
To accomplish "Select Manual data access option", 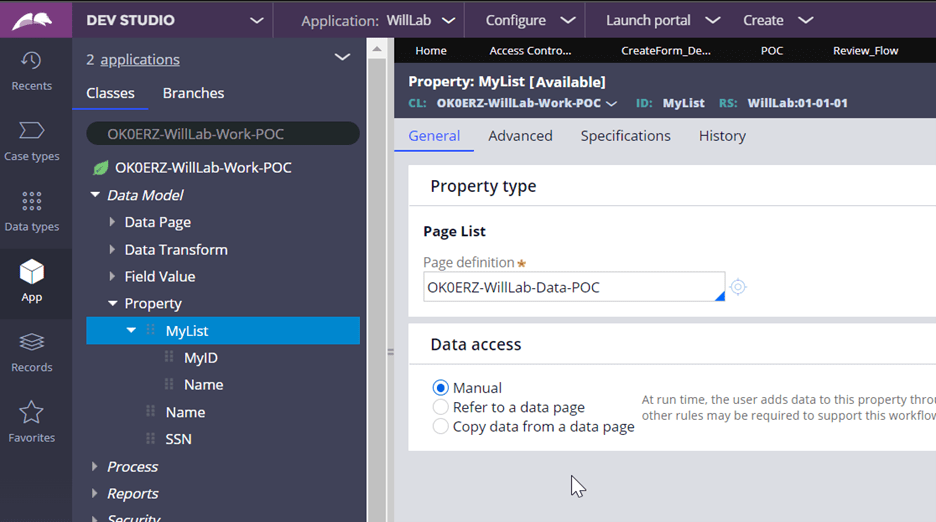I will [x=441, y=388].
